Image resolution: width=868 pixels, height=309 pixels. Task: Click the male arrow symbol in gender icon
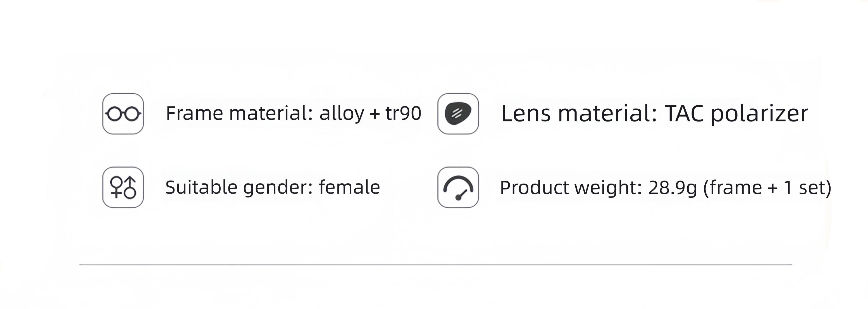(x=130, y=188)
